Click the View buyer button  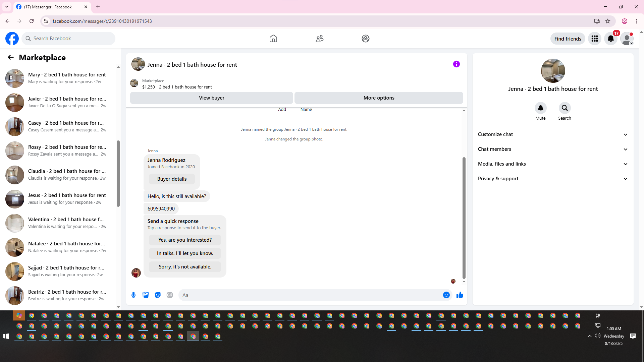[211, 98]
